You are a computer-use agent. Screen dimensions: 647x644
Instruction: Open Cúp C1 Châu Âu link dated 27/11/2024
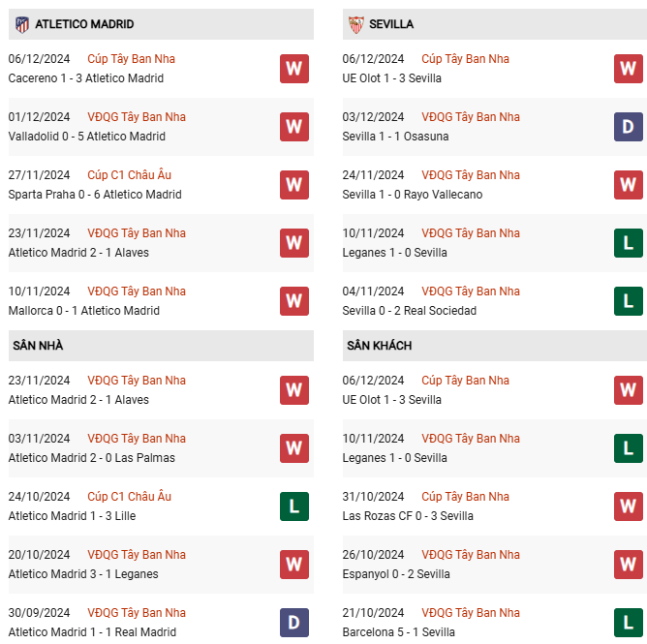point(129,175)
